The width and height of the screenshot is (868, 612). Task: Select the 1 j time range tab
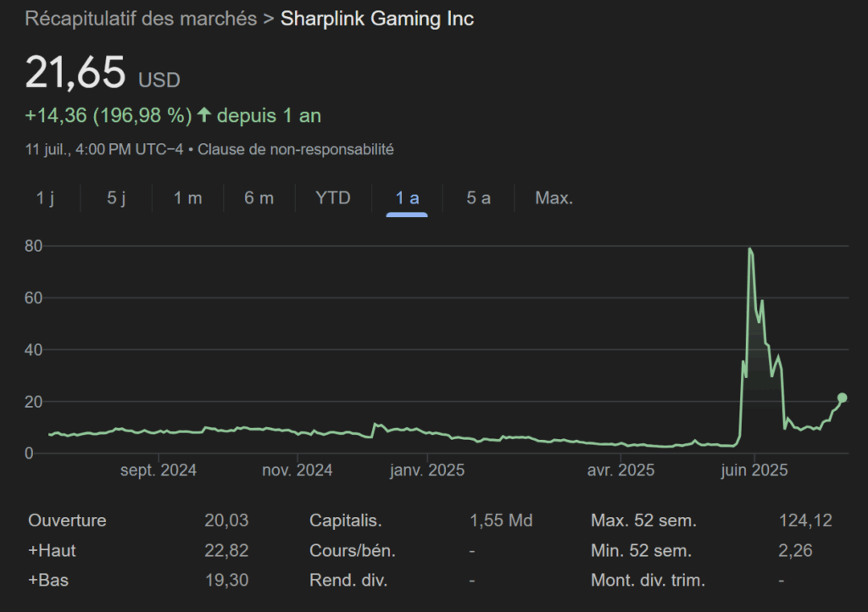[x=45, y=198]
